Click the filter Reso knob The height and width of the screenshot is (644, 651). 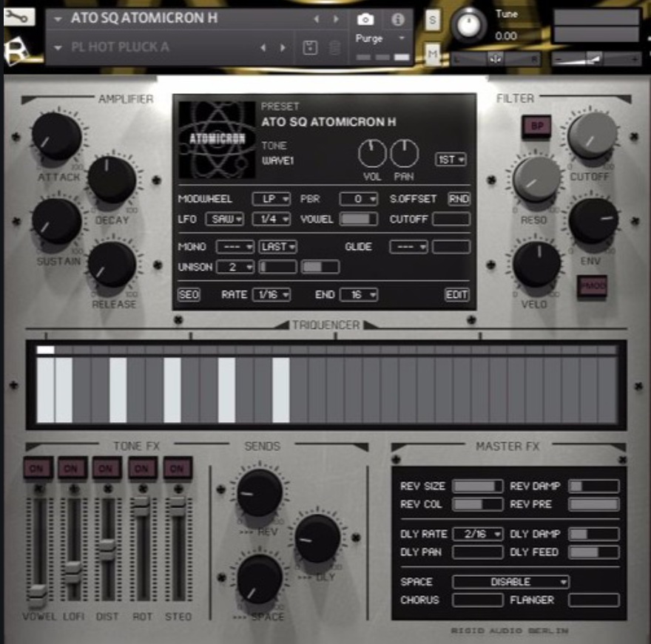tap(536, 179)
